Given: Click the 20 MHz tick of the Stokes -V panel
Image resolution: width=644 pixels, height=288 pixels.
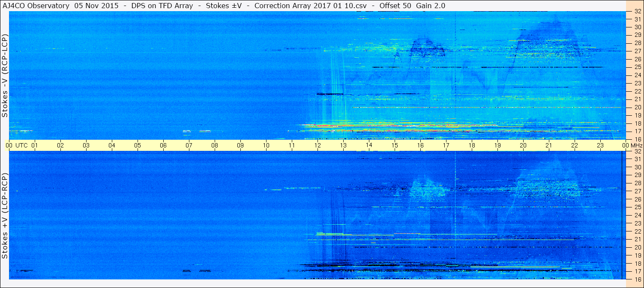Looking at the screenshot, I should pyautogui.click(x=637, y=107).
